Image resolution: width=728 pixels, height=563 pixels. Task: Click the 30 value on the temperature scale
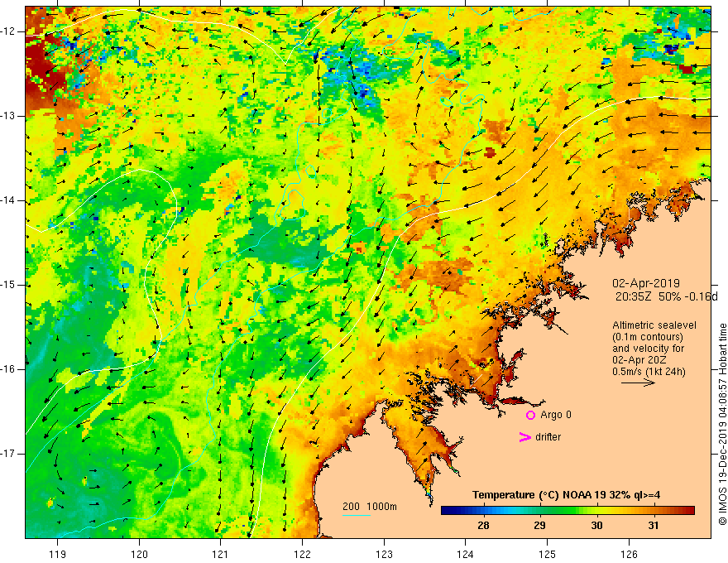coord(596,526)
